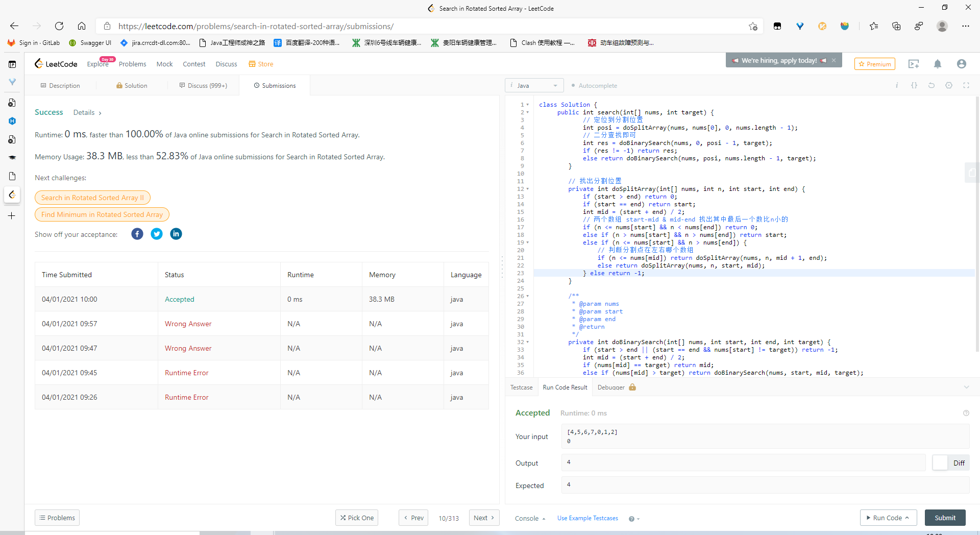The width and height of the screenshot is (980, 535).
Task: Fold code at line 12
Action: coord(528,189)
